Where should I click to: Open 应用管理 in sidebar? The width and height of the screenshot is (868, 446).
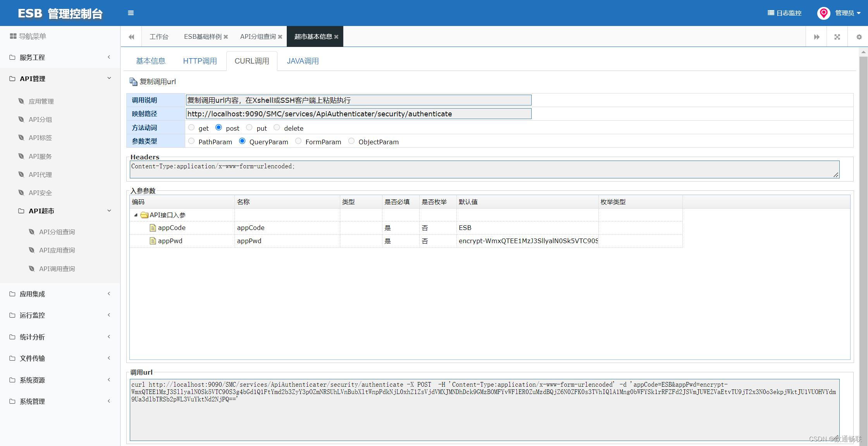click(41, 101)
